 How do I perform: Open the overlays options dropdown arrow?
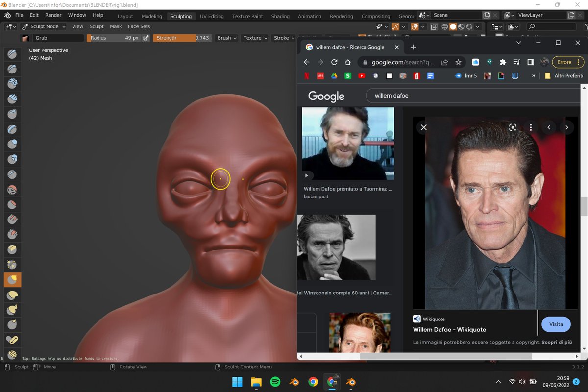pyautogui.click(x=422, y=26)
